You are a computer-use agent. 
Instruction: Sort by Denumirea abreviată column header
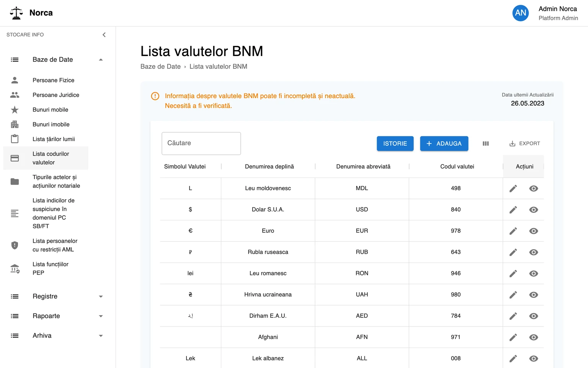[363, 167]
